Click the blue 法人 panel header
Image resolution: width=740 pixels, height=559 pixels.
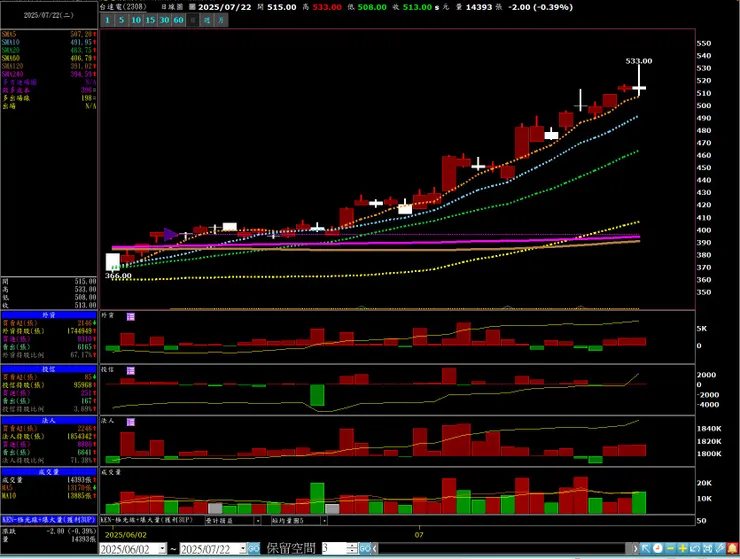pos(49,420)
